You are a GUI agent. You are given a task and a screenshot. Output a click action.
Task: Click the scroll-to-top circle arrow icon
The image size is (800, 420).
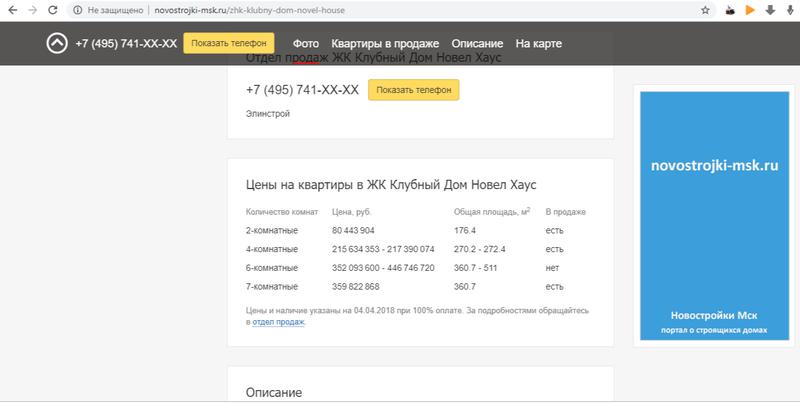(x=57, y=43)
